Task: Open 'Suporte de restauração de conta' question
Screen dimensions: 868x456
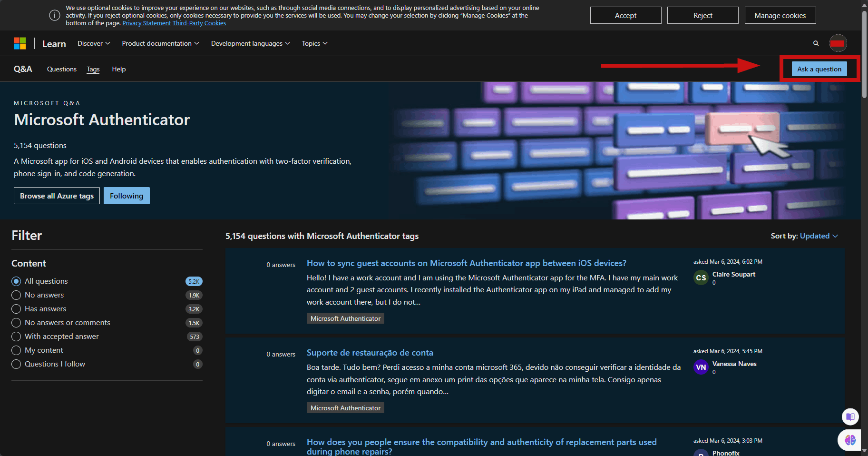Action: [370, 353]
